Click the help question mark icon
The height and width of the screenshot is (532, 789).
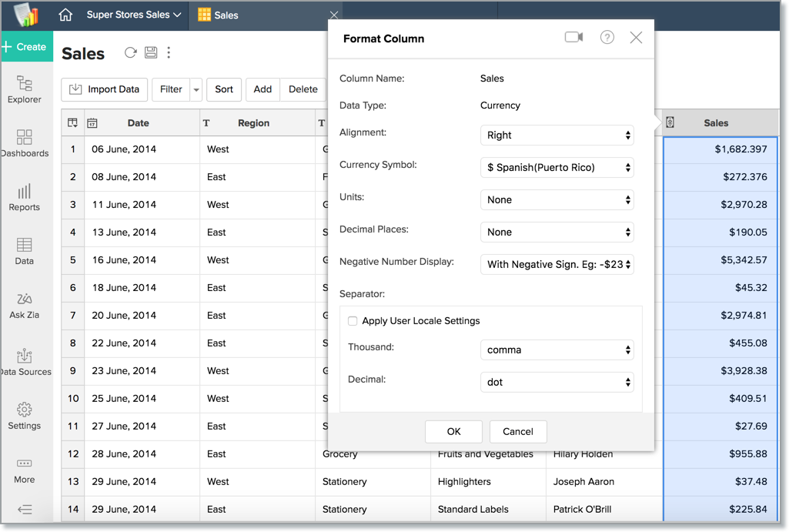pyautogui.click(x=607, y=38)
